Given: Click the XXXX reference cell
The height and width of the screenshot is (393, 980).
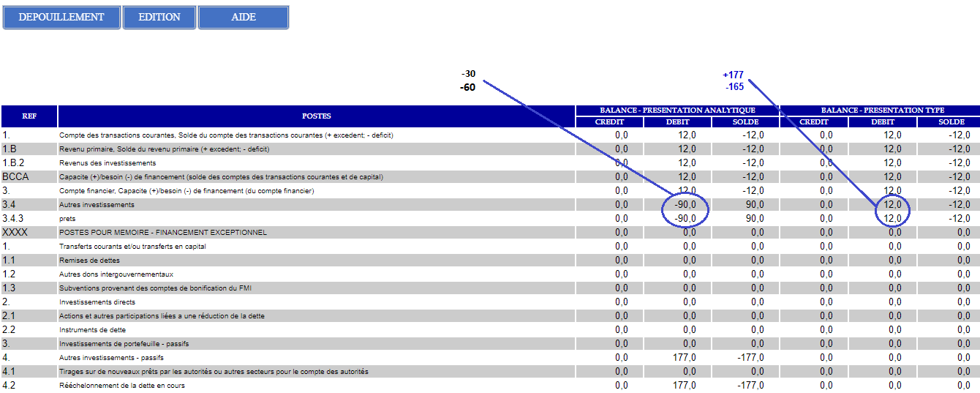Looking at the screenshot, I should (x=15, y=232).
